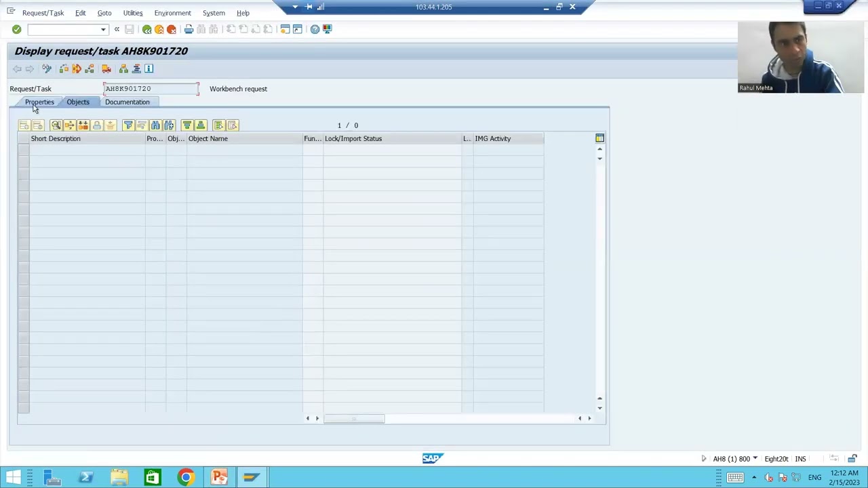Image resolution: width=868 pixels, height=488 pixels.
Task: Click the Fun... column header
Action: [313, 138]
